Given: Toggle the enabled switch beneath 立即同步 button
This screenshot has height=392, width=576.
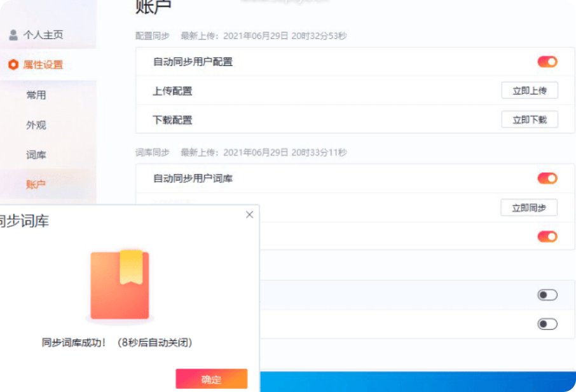Looking at the screenshot, I should 547,236.
